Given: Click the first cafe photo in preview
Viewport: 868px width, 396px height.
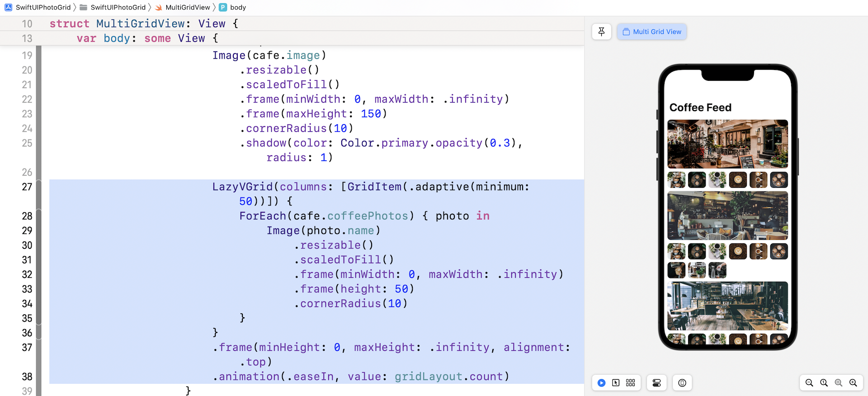Looking at the screenshot, I should [x=727, y=144].
